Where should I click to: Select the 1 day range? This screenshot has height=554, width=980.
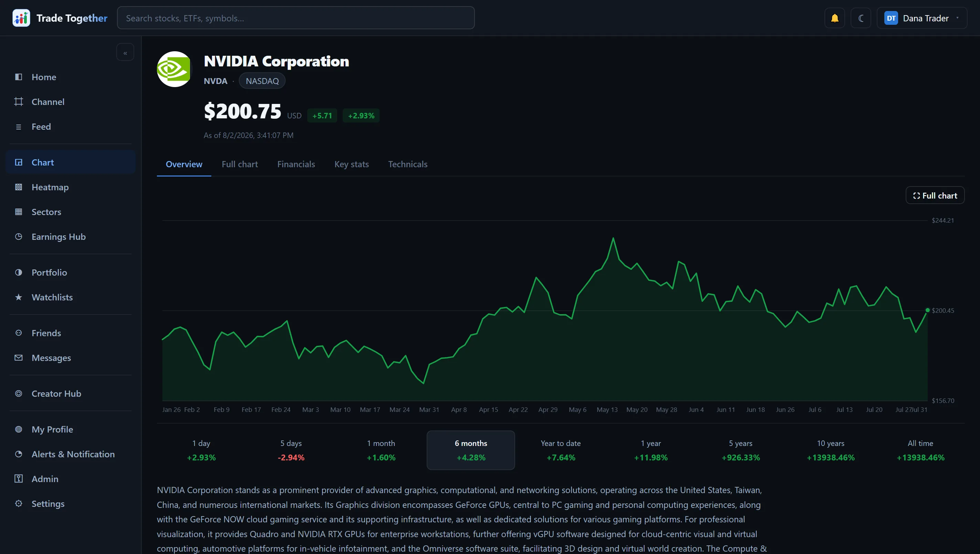(x=201, y=450)
